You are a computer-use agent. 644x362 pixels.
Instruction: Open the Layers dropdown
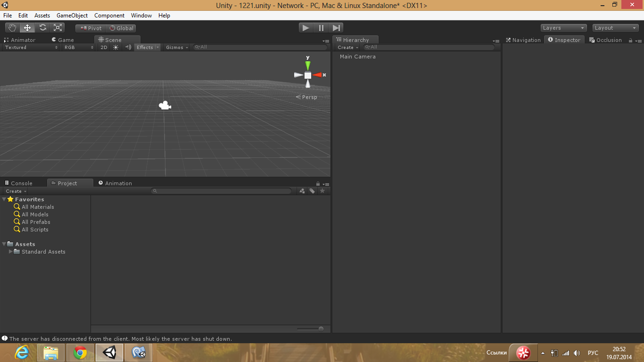coord(563,28)
